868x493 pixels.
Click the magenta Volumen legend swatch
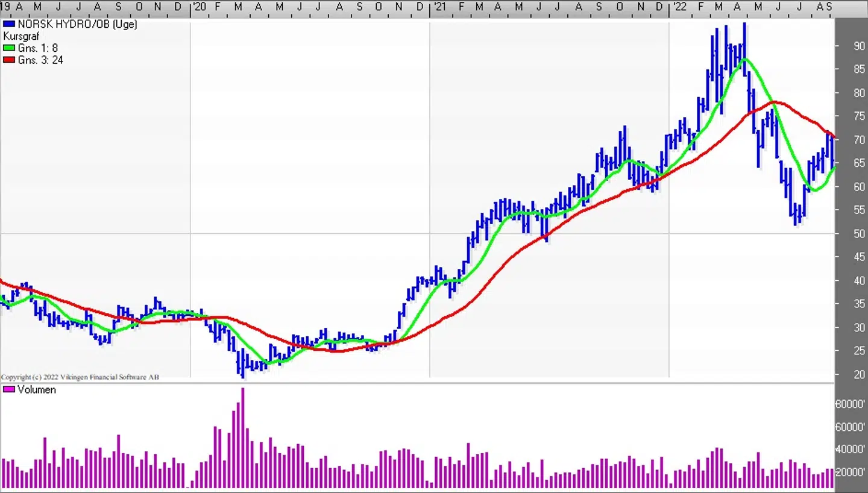coord(8,390)
